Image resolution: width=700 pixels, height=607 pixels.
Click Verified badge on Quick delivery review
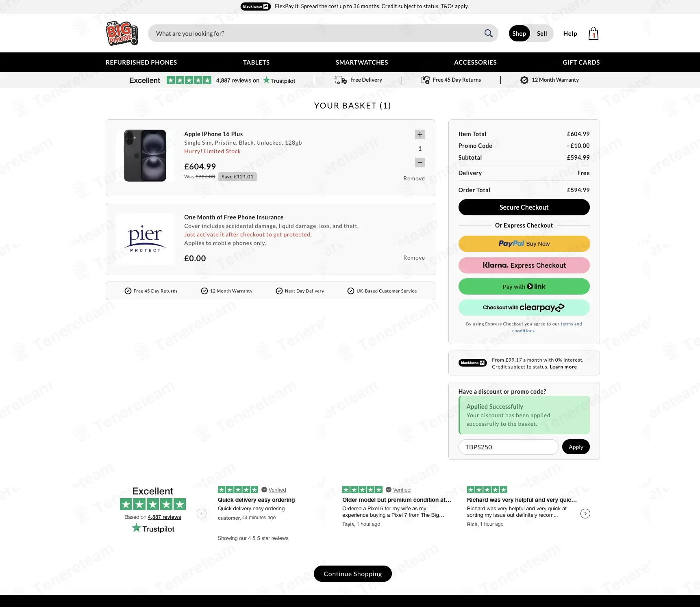(274, 490)
